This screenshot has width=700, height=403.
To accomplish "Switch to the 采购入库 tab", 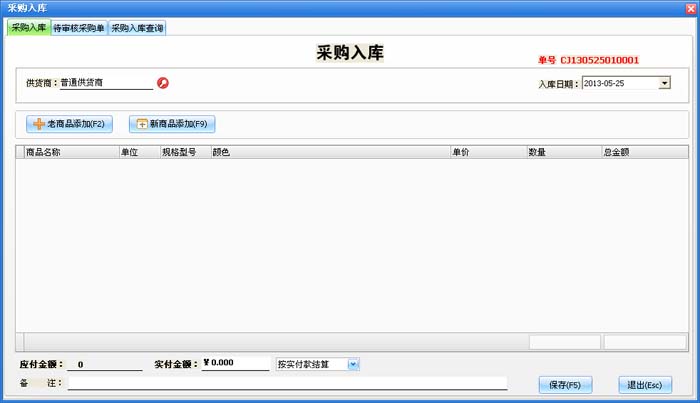I will click(29, 28).
